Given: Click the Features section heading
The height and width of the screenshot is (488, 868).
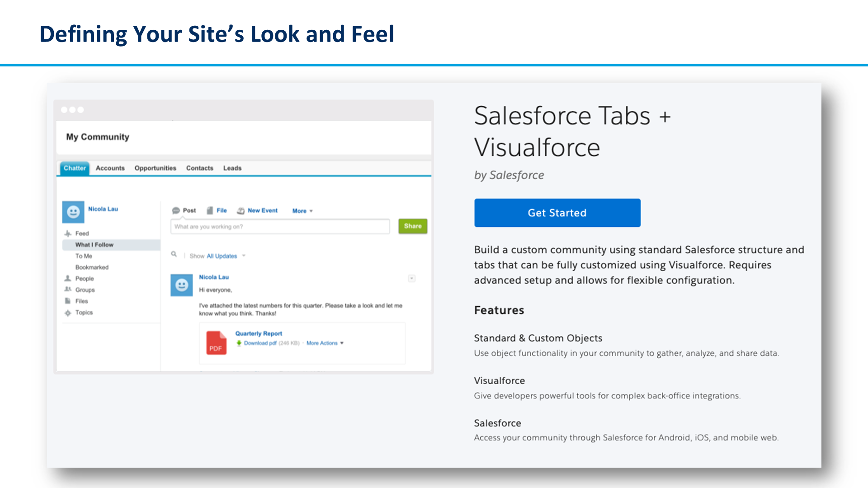Looking at the screenshot, I should (499, 310).
